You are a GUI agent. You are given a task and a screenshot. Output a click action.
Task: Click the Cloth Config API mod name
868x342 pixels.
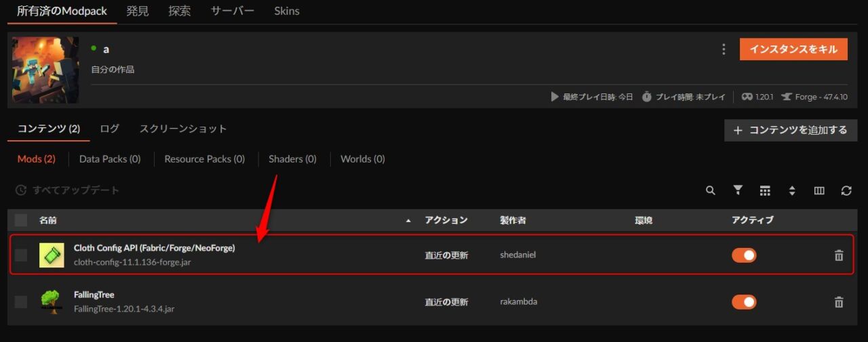(x=155, y=248)
